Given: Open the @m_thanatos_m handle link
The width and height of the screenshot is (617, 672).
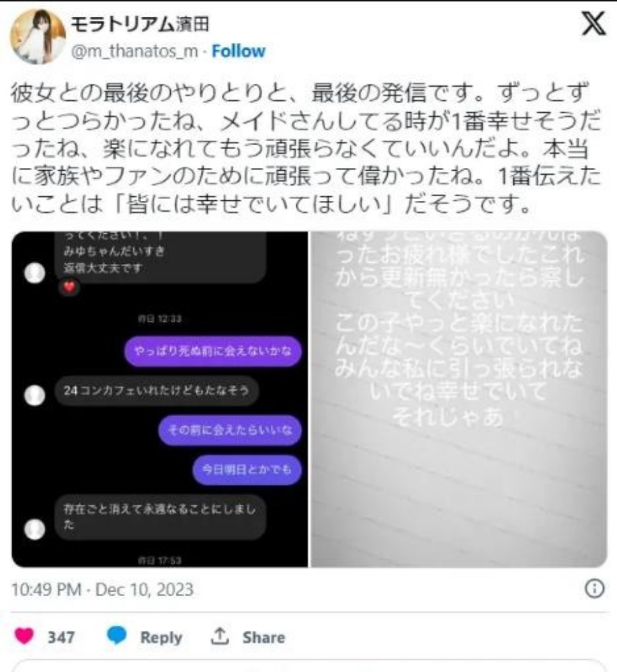Looking at the screenshot, I should pos(134,52).
